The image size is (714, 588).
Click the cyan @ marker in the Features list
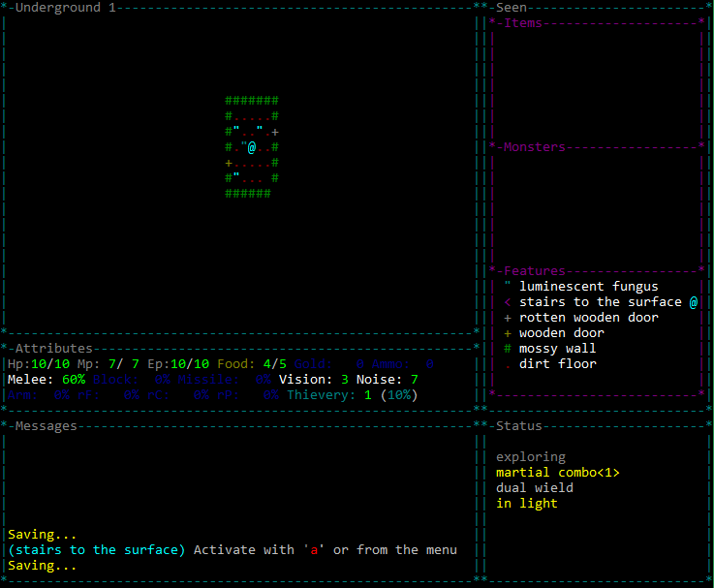(x=694, y=302)
